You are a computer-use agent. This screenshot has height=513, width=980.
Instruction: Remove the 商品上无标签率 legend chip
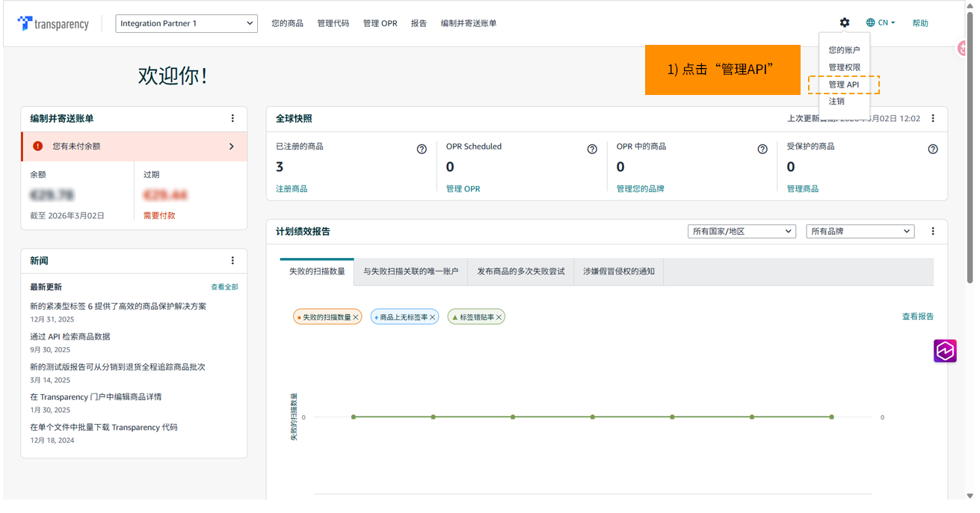click(x=433, y=318)
